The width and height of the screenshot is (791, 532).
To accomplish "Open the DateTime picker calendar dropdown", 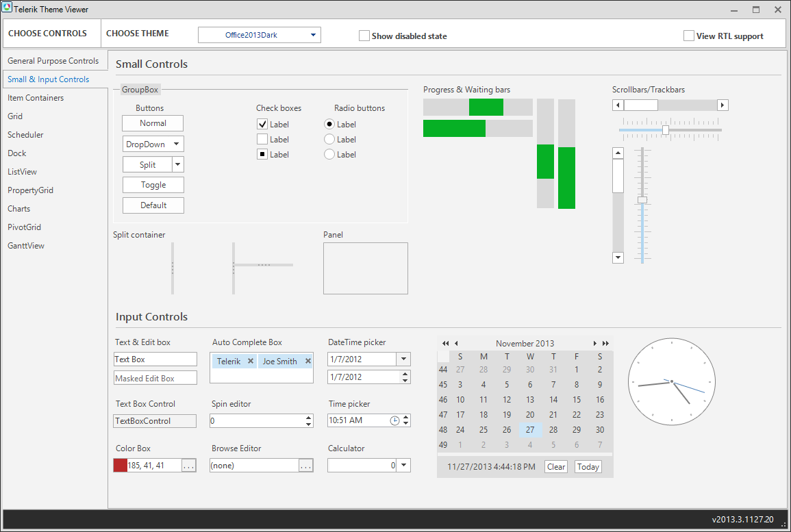I will coord(403,359).
